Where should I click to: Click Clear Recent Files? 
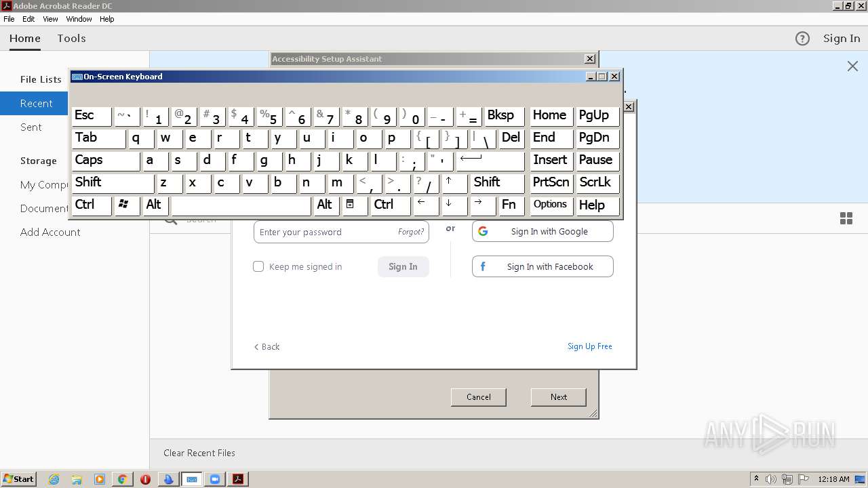pos(199,453)
